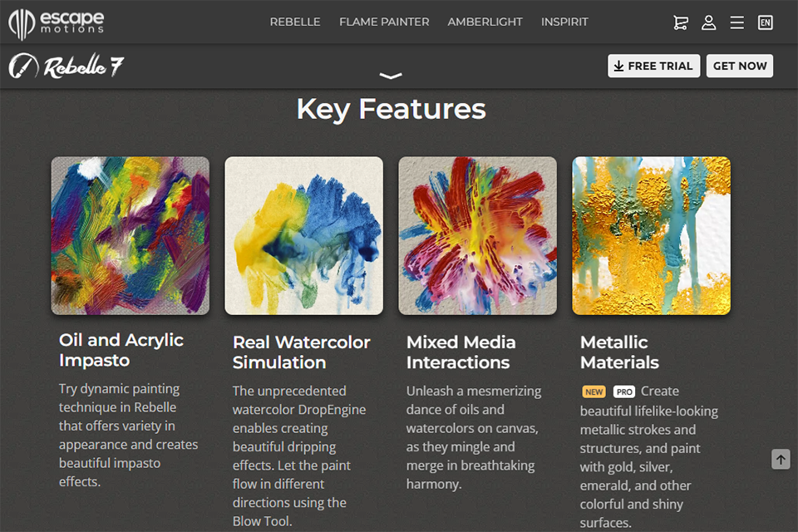
Task: Open the Oil and Acrylic Impasto thumbnail
Action: [x=131, y=236]
